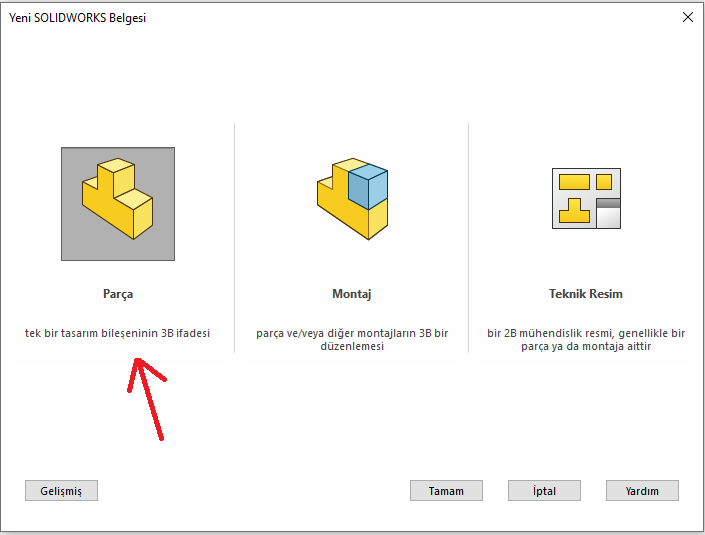Click the T-shaped view in drawing icon
Viewport: 705px width, 535px height.
574,210
